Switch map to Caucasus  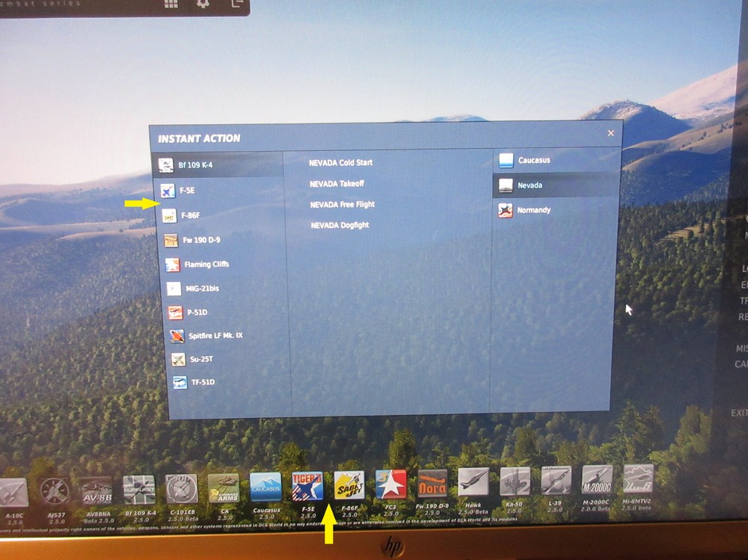click(x=557, y=160)
